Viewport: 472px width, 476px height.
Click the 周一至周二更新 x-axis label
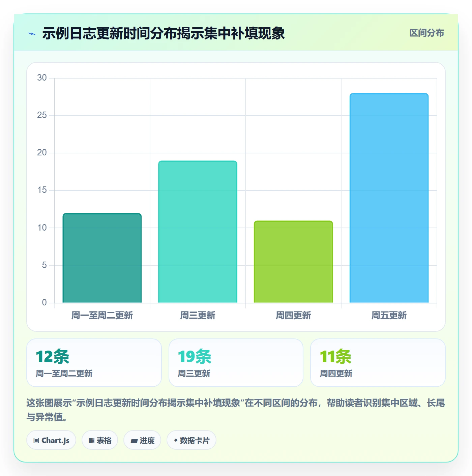pos(102,316)
